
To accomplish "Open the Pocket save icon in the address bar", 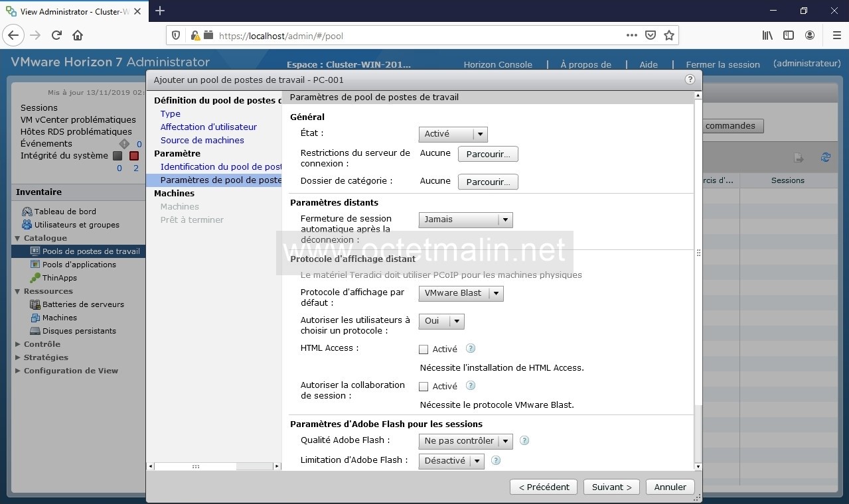I will click(x=651, y=35).
